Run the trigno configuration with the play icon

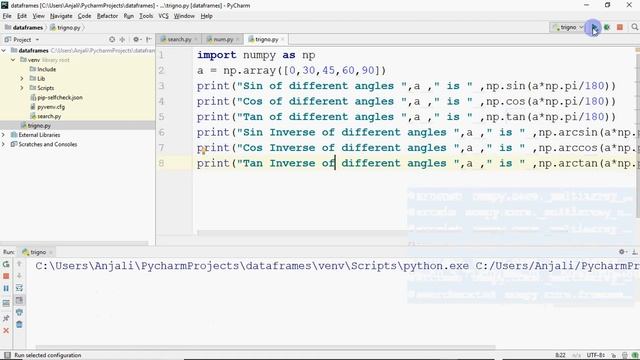point(594,27)
